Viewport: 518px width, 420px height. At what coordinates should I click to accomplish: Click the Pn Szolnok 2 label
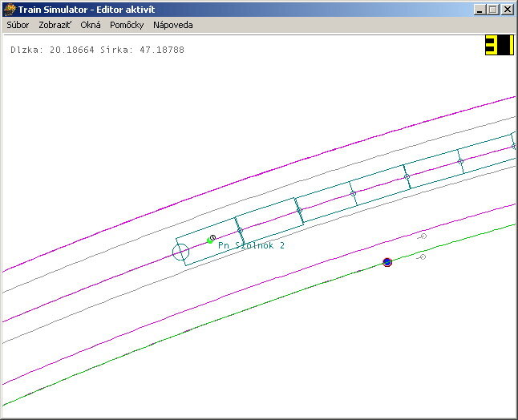pyautogui.click(x=251, y=245)
